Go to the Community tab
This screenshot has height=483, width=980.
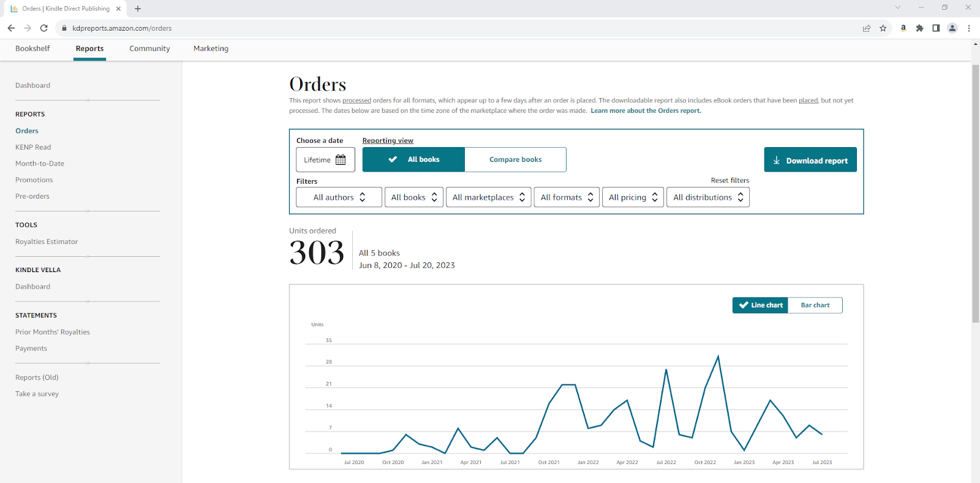pyautogui.click(x=149, y=48)
